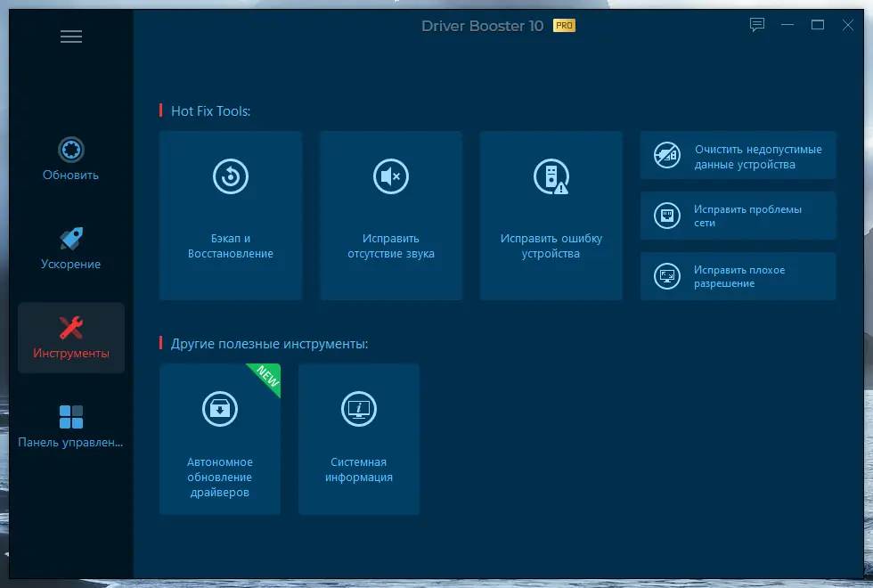Click the system information monitor icon

click(358, 409)
